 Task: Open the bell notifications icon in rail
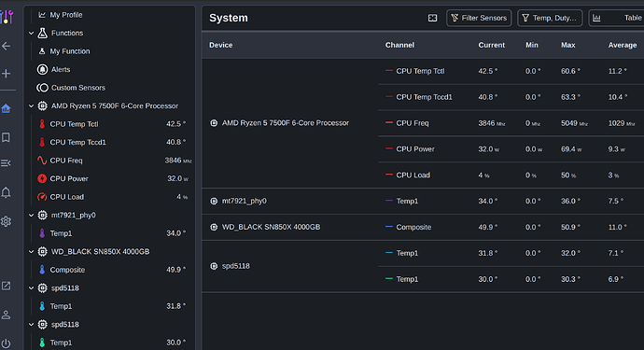tap(6, 192)
